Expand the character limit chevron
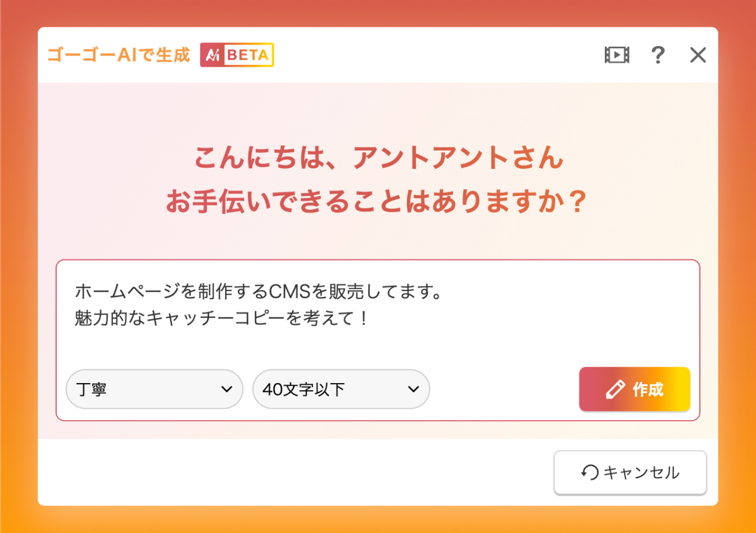This screenshot has width=756, height=533. pyautogui.click(x=414, y=389)
